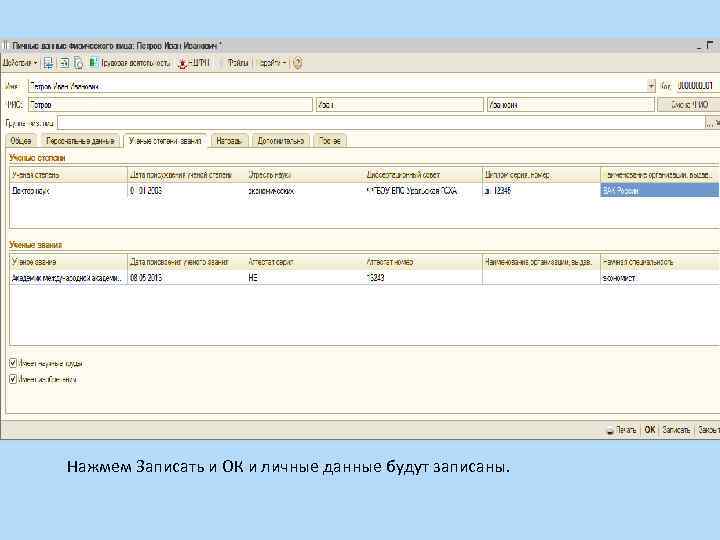Select the Академик международной академии cell
Screen dimensions: 720x540
[x=68, y=278]
